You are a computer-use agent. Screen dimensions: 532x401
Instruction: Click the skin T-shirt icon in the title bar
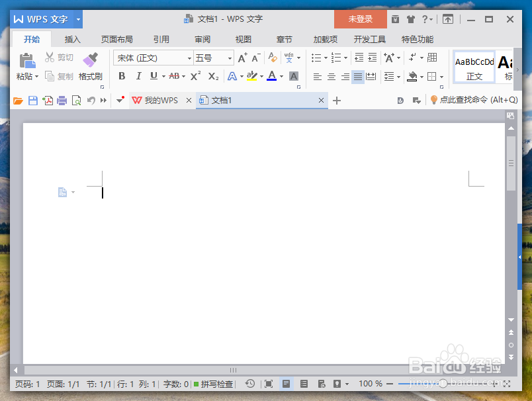411,19
